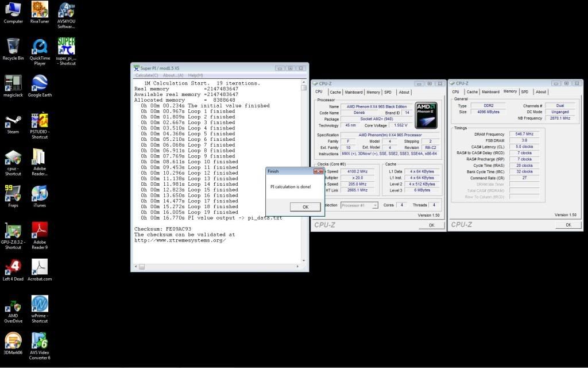Click the memory Size value 4096 MBytes

tap(488, 112)
